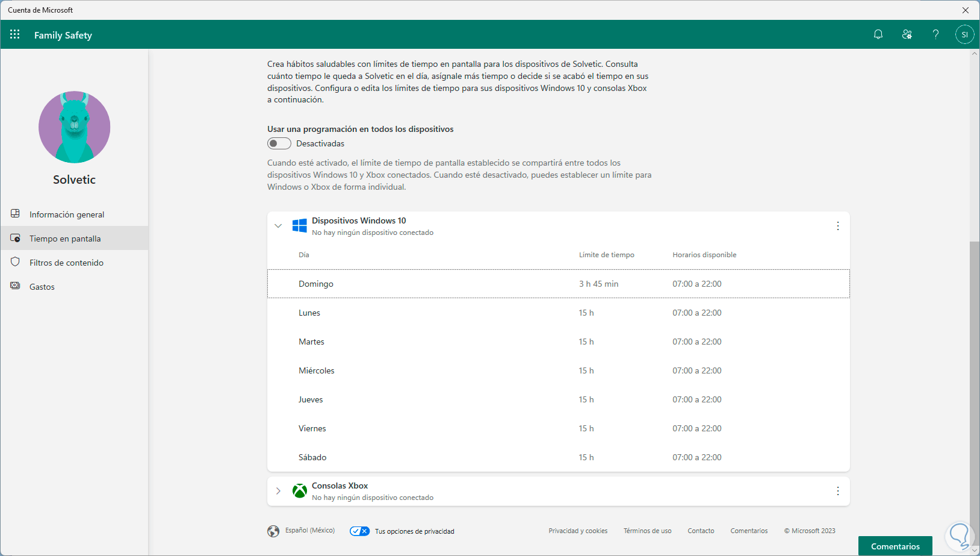
Task: Collapse the Dispositivos Windows 10 section
Action: tap(278, 226)
